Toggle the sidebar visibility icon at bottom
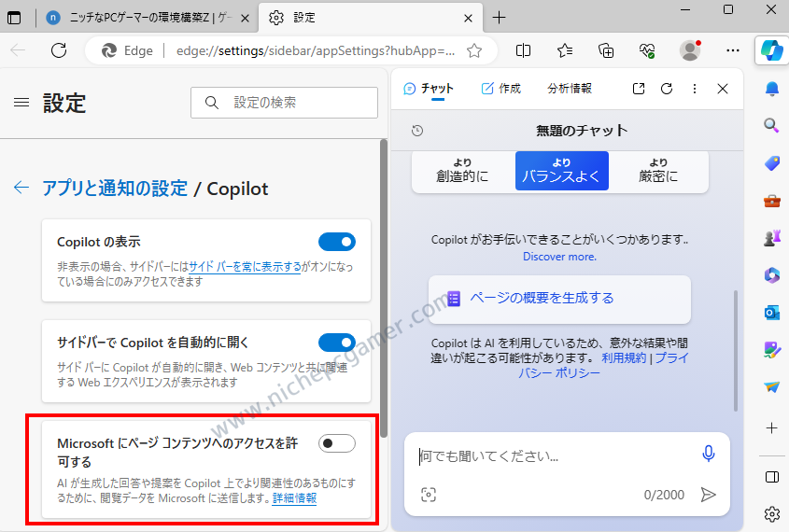The image size is (789, 532). [x=771, y=477]
